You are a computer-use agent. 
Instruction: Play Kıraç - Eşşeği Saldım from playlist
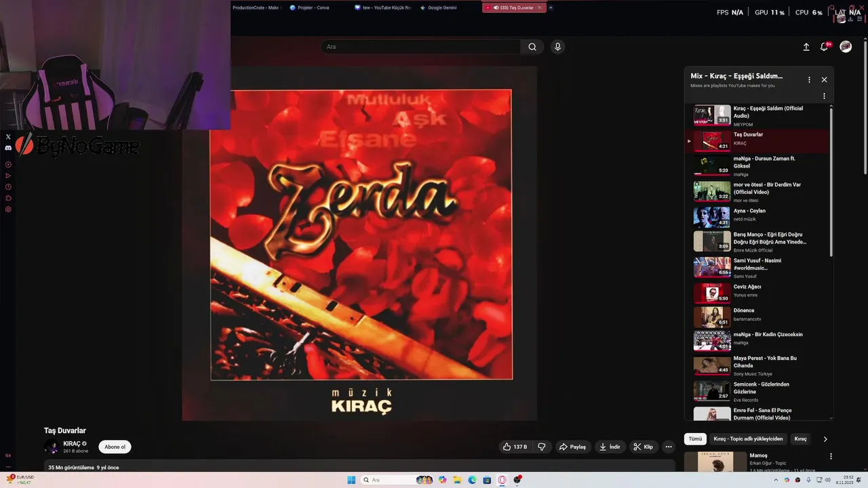[755, 115]
